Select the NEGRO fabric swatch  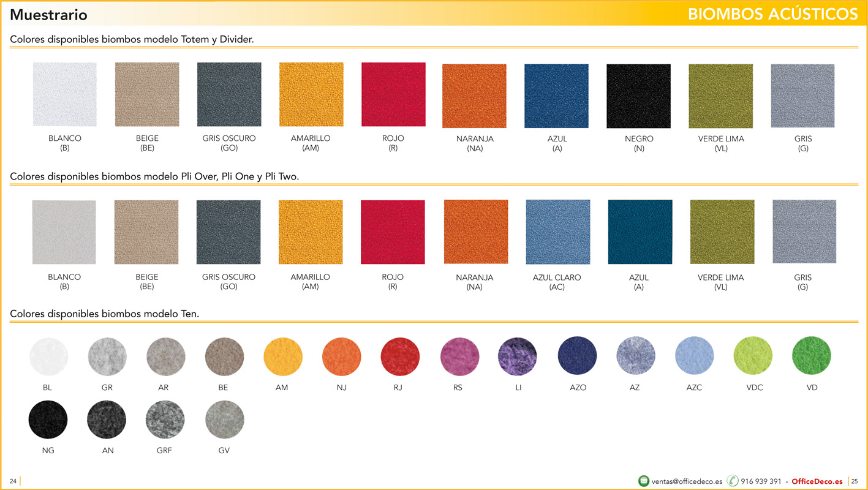(x=638, y=96)
